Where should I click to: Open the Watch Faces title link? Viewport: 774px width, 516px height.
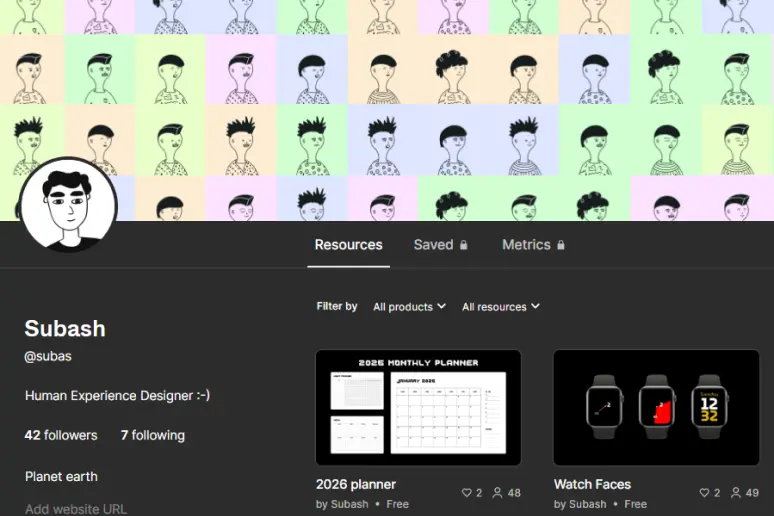coord(592,484)
